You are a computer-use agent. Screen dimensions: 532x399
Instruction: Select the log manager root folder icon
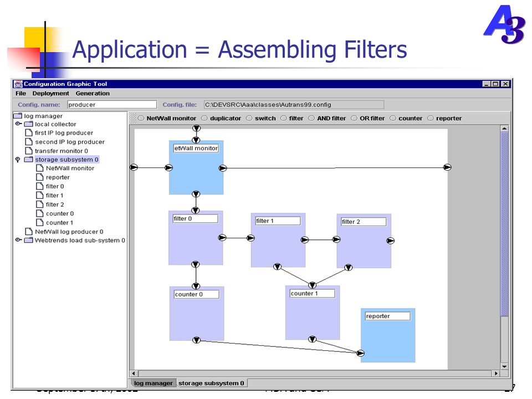[x=18, y=116]
